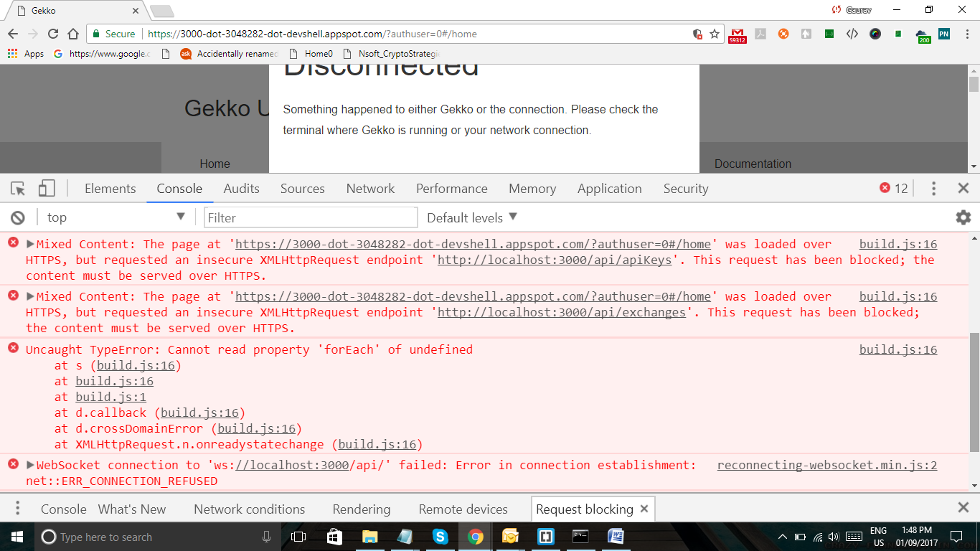Open Word from the taskbar
Image resolution: width=980 pixels, height=551 pixels.
tap(616, 537)
